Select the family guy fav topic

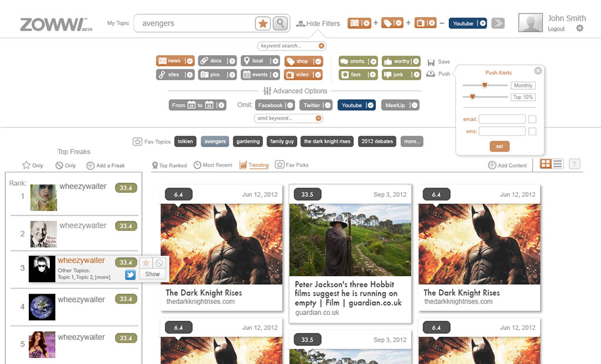point(282,142)
